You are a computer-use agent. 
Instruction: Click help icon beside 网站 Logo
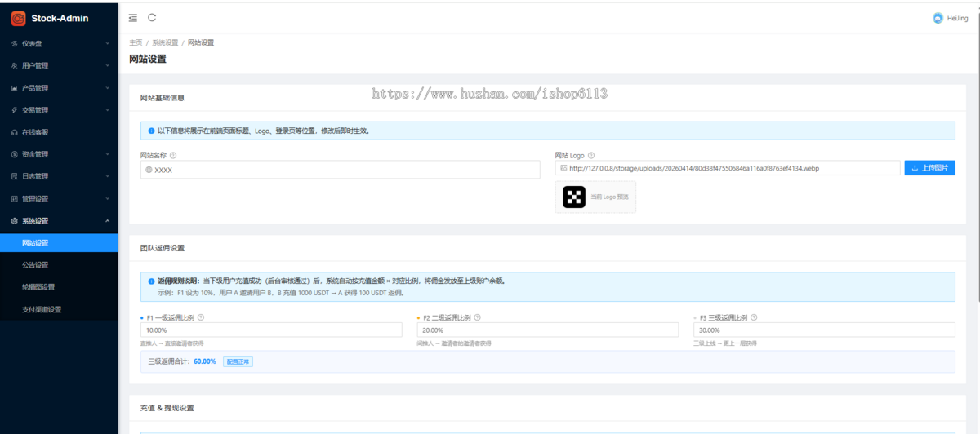[591, 155]
